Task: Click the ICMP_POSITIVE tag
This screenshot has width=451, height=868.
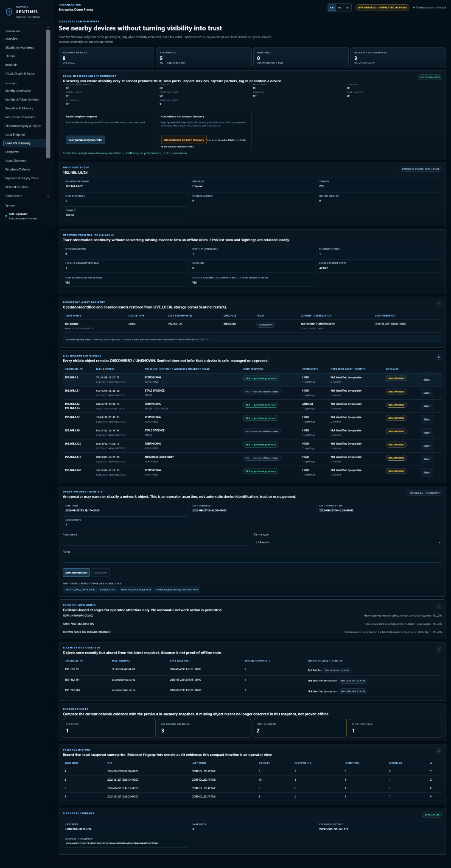Action: [108, 590]
